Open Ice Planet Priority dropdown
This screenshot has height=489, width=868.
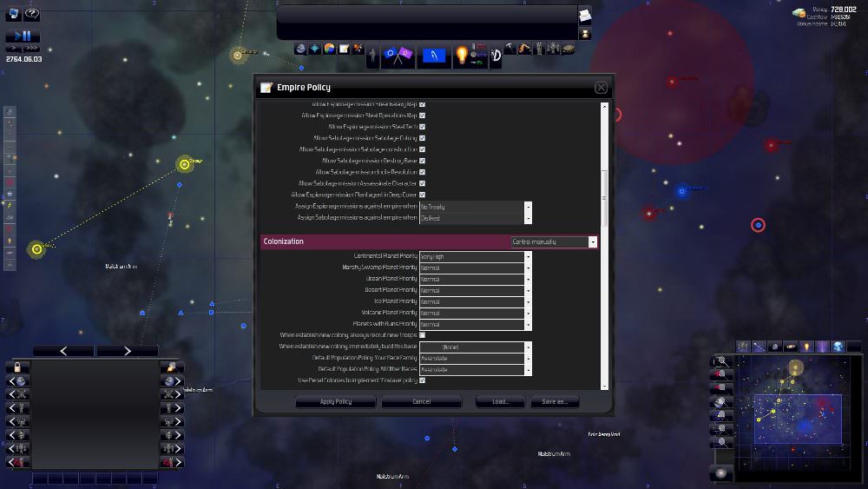point(476,301)
